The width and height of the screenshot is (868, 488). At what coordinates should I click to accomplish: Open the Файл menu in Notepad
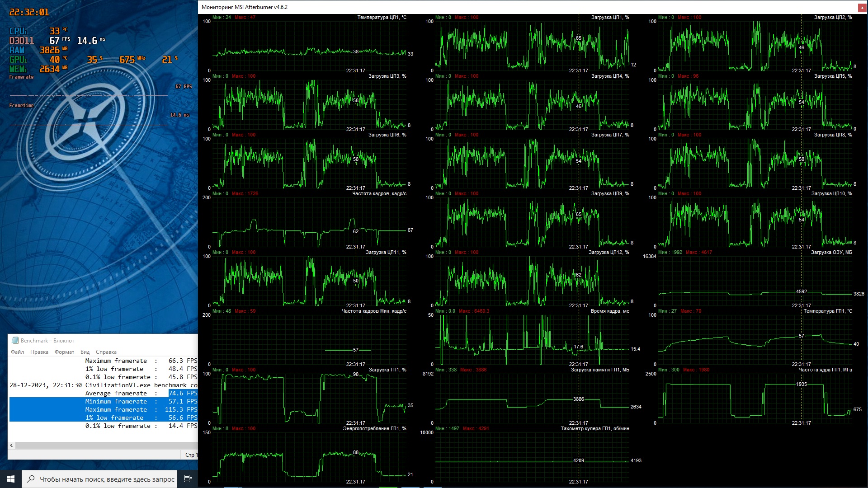pyautogui.click(x=17, y=352)
